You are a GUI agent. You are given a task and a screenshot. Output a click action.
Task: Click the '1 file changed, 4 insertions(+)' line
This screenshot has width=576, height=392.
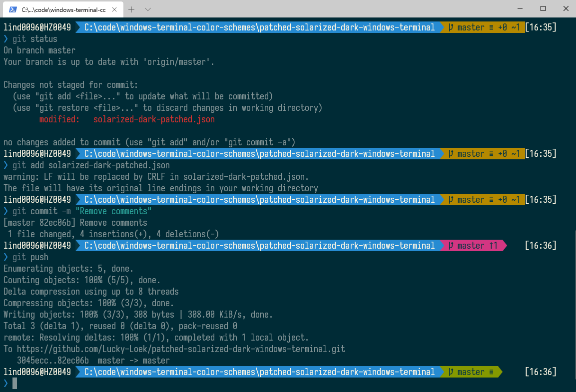pos(113,234)
